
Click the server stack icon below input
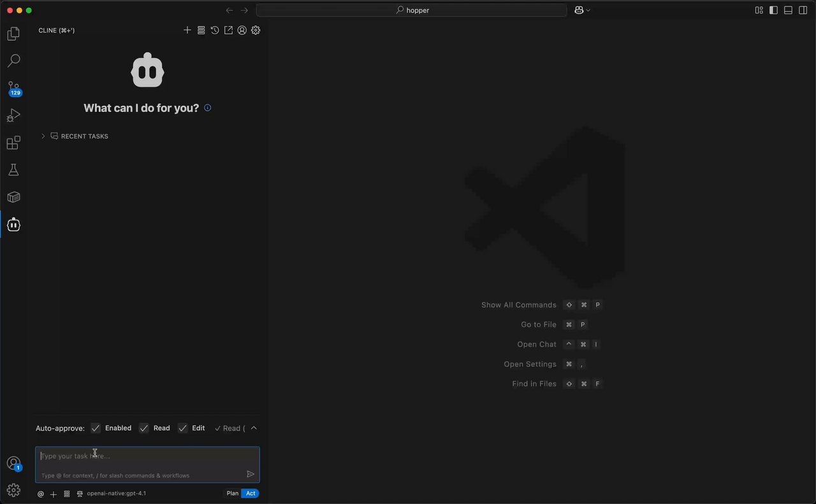point(67,494)
